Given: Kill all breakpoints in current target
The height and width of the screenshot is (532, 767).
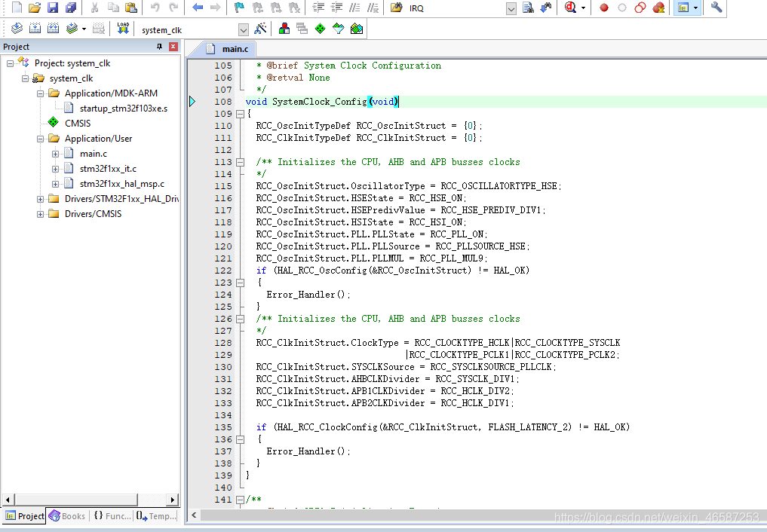Looking at the screenshot, I should [659, 8].
